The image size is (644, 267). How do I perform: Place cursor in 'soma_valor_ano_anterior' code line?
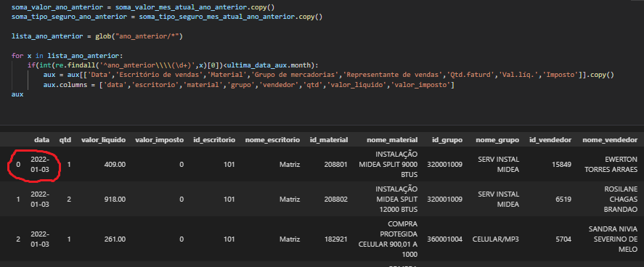(x=143, y=8)
